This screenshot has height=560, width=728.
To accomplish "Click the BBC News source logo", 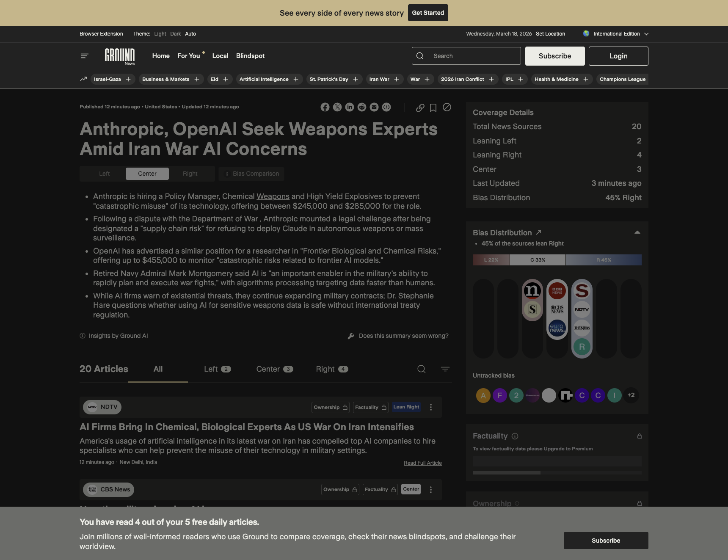I will [x=557, y=291].
